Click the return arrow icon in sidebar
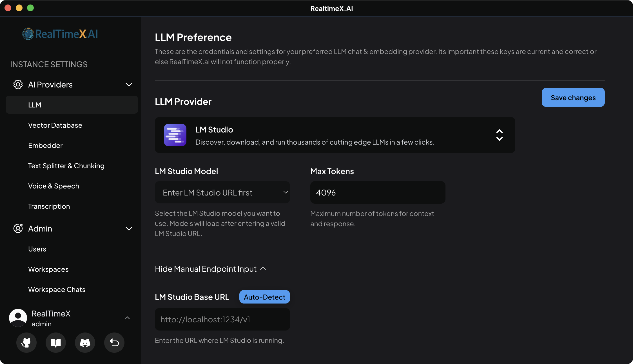 (114, 343)
